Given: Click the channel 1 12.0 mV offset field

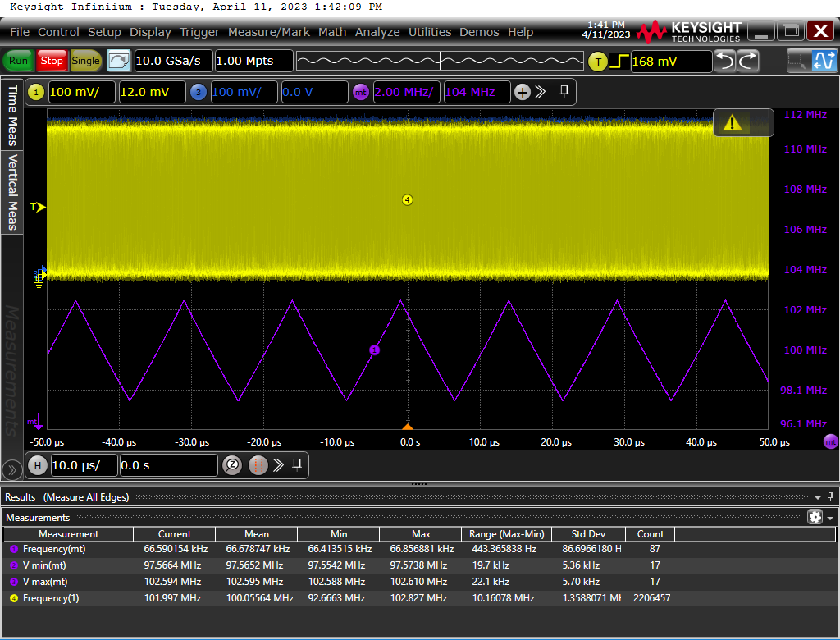Looking at the screenshot, I should point(152,92).
